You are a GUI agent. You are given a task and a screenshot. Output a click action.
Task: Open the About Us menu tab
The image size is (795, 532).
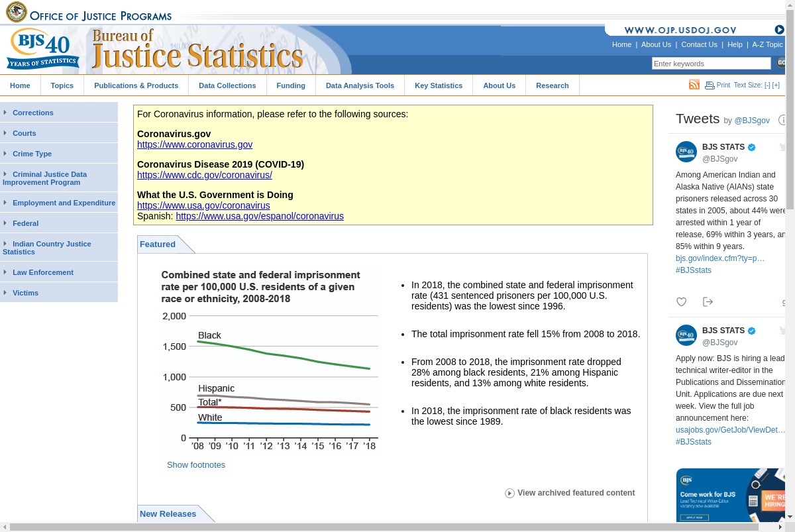(x=499, y=85)
